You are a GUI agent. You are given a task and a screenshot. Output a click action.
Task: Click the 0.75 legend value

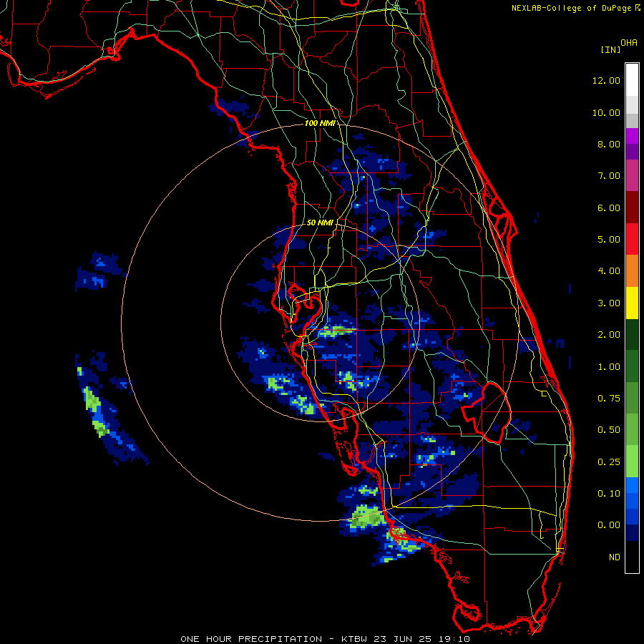coord(609,399)
